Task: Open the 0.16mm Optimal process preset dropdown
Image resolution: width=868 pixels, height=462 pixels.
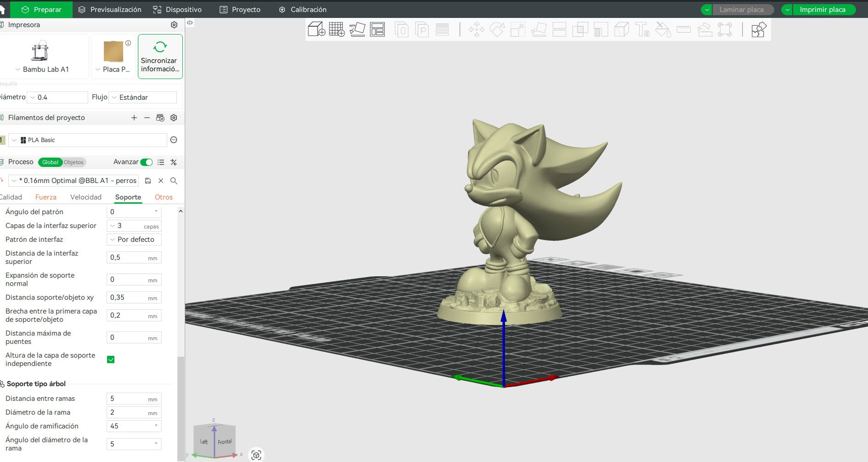Action: point(74,181)
